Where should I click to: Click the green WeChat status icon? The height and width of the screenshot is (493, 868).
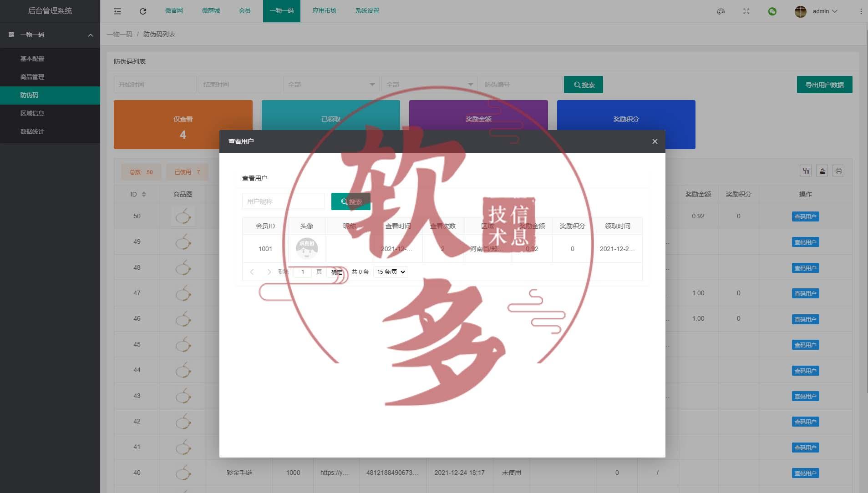click(x=772, y=11)
